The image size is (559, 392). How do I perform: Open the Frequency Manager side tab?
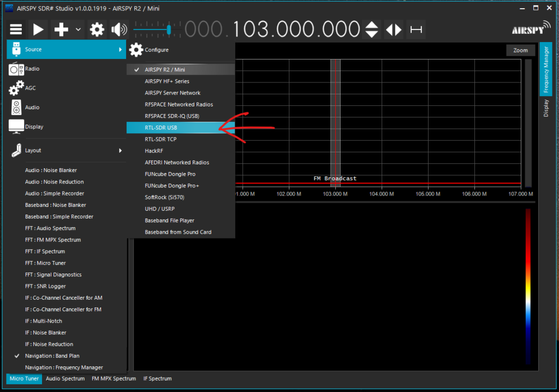pyautogui.click(x=546, y=69)
